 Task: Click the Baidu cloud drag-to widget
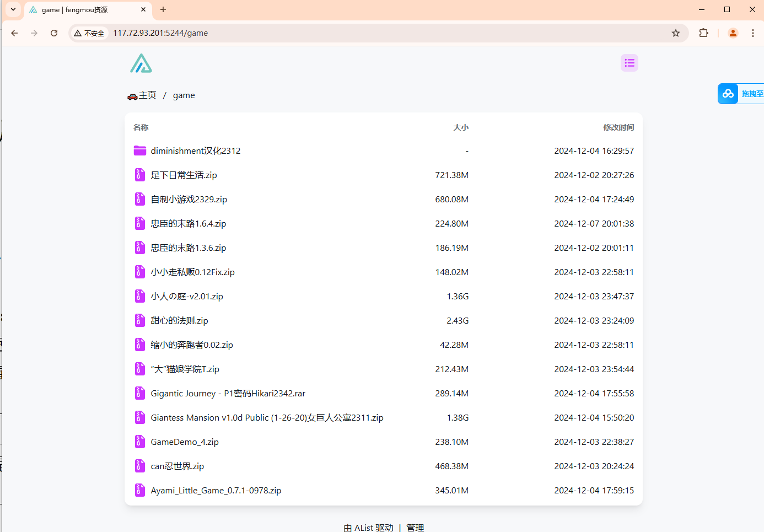740,94
